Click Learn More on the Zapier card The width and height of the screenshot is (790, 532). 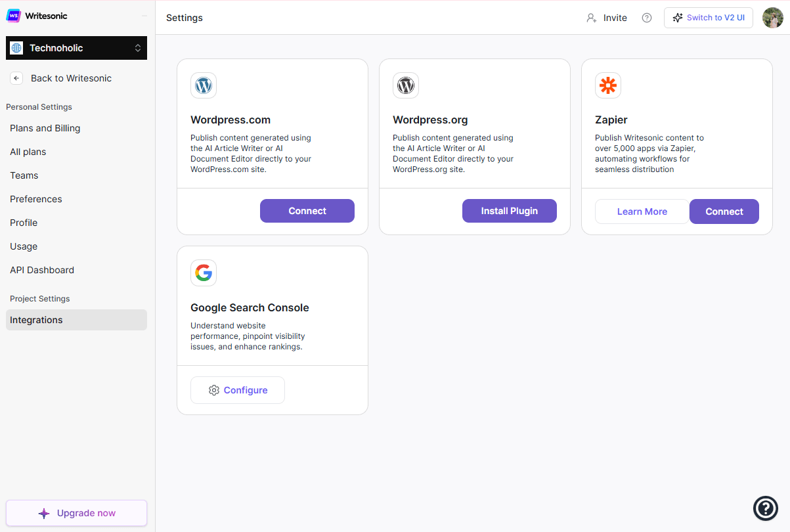coord(642,211)
